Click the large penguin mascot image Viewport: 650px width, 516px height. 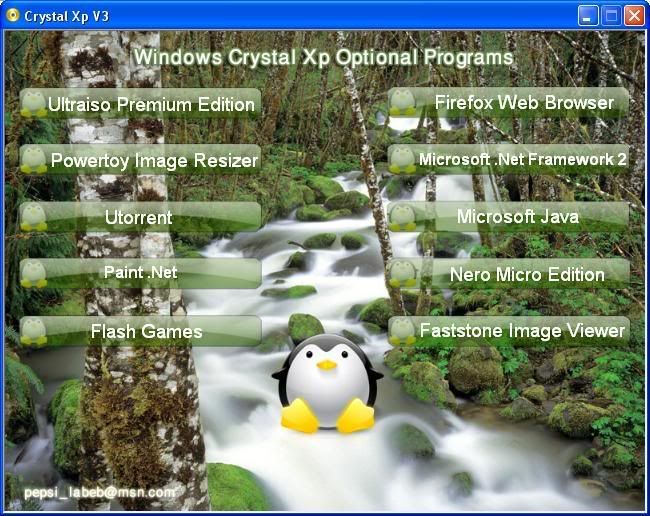point(327,384)
